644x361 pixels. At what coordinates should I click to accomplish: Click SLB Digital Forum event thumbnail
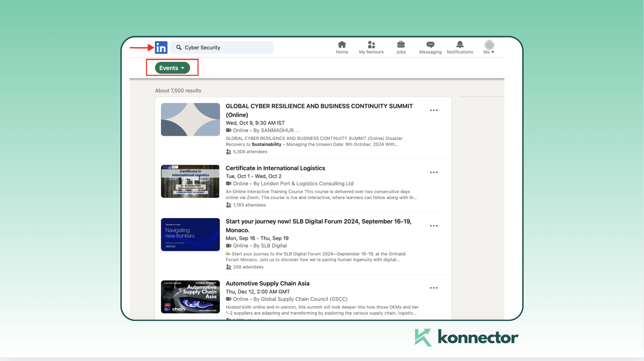pos(190,234)
